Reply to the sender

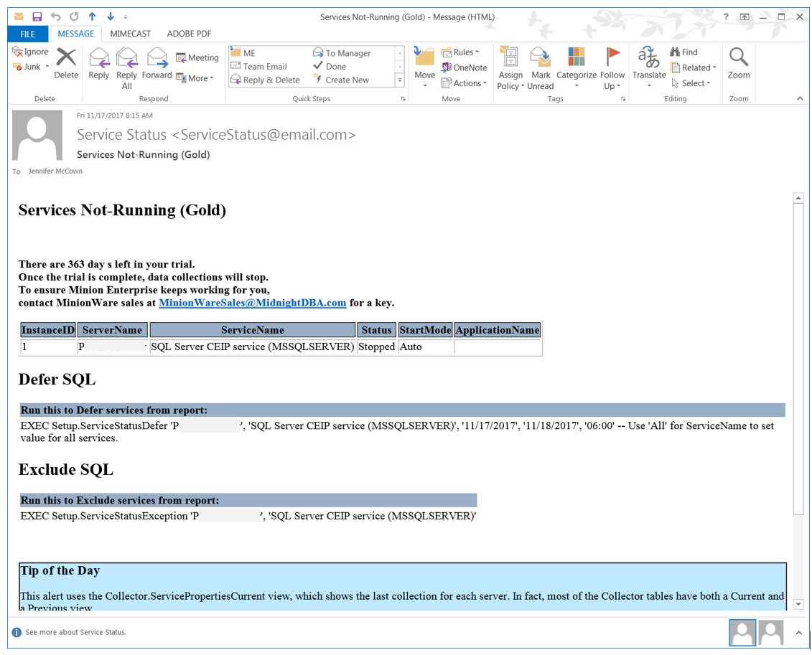99,63
